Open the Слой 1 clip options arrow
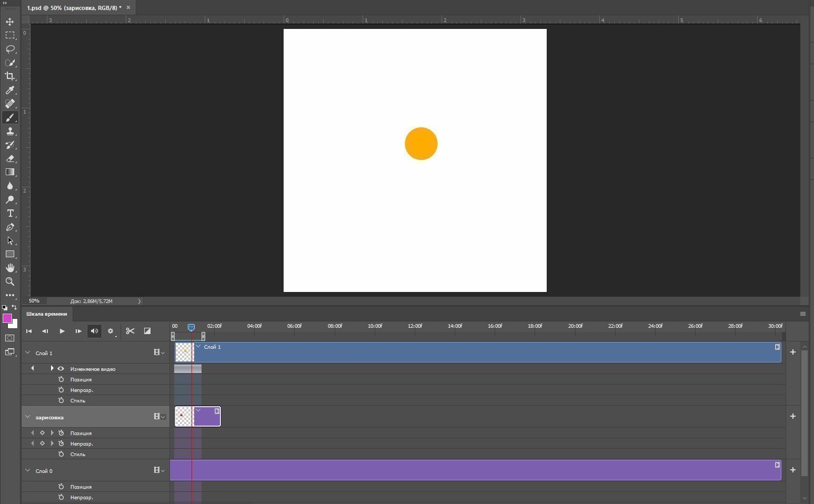This screenshot has height=504, width=814. (777, 347)
